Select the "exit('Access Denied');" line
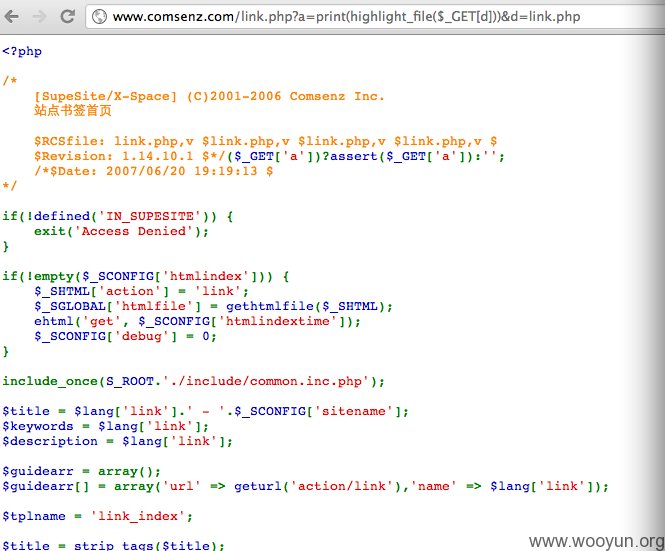This screenshot has height=551, width=665. [121, 231]
